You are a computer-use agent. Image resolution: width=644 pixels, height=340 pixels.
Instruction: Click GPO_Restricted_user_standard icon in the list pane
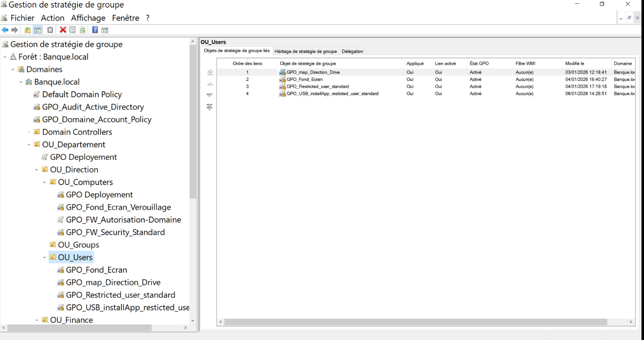pos(282,87)
